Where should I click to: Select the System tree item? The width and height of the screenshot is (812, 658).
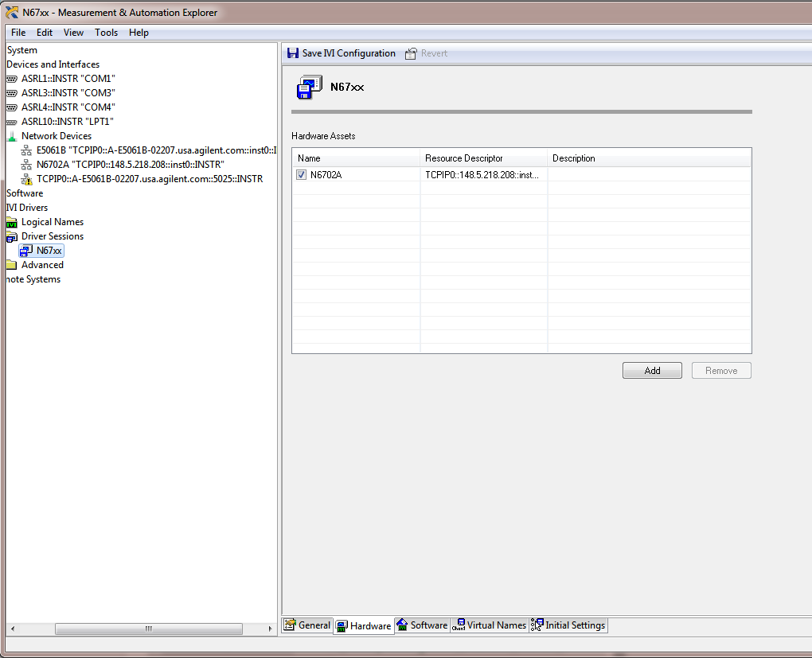tap(21, 50)
